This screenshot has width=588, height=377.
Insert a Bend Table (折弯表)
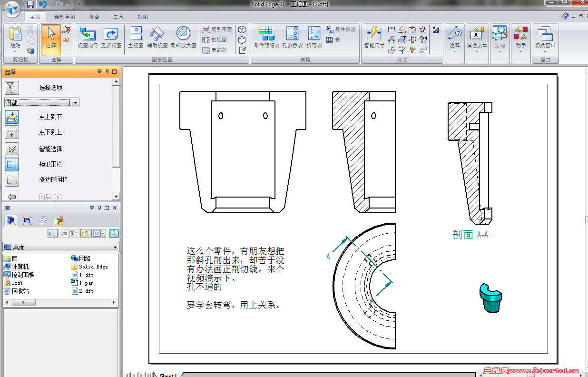tap(314, 37)
